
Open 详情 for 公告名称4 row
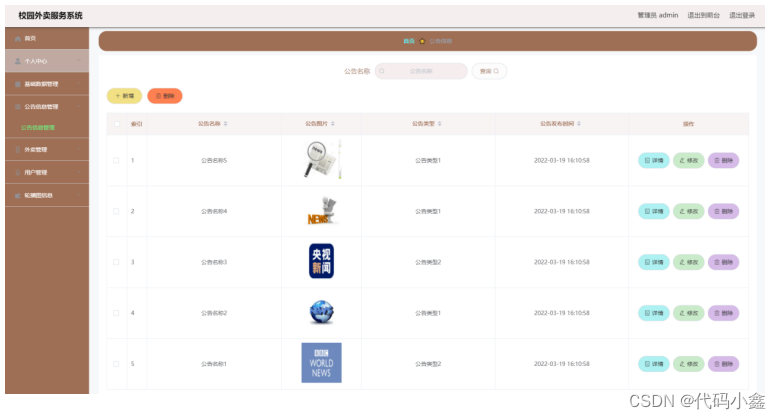pyautogui.click(x=653, y=211)
